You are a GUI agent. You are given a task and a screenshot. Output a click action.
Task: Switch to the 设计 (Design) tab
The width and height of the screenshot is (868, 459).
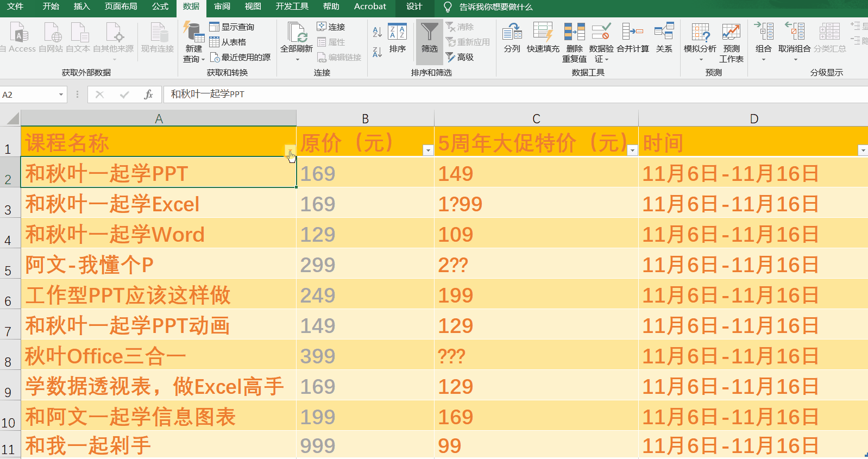click(x=414, y=7)
